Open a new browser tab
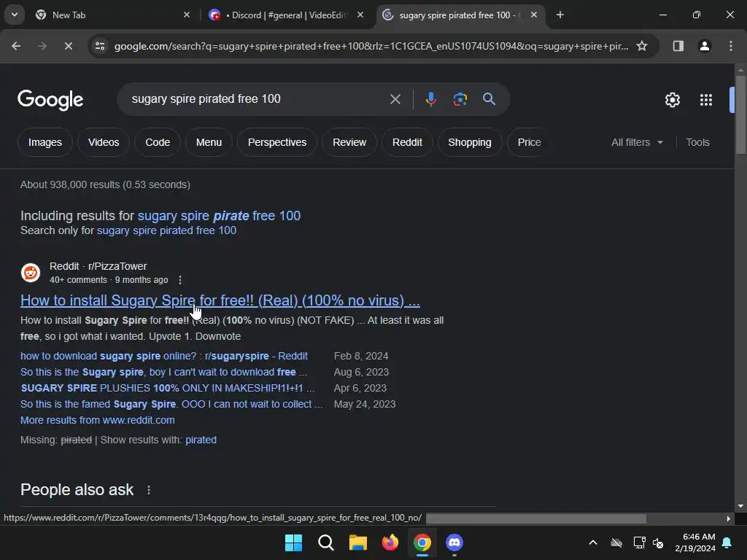Screen dimensions: 747x560 [x=560, y=15]
